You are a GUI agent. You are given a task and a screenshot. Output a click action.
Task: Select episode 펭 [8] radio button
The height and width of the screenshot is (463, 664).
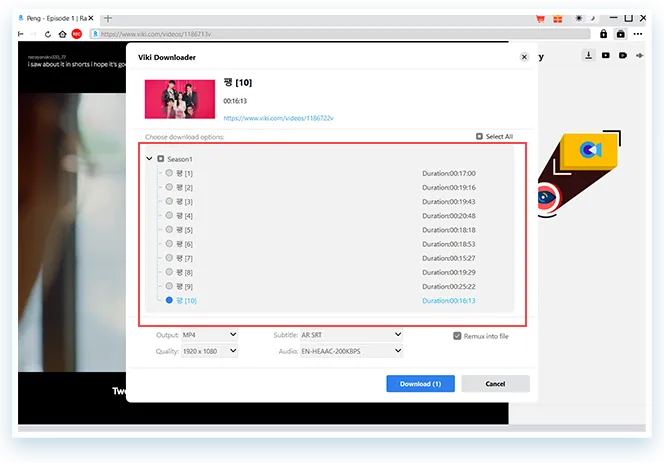click(x=169, y=272)
